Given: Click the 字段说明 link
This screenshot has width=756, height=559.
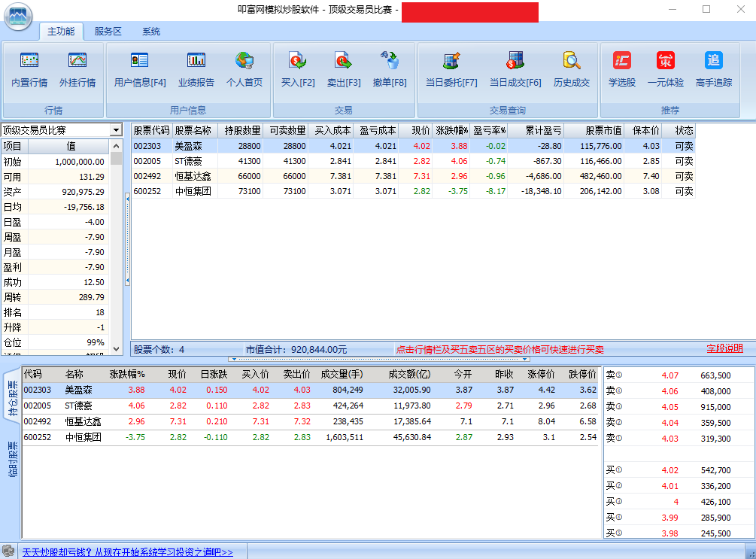Looking at the screenshot, I should 724,348.
